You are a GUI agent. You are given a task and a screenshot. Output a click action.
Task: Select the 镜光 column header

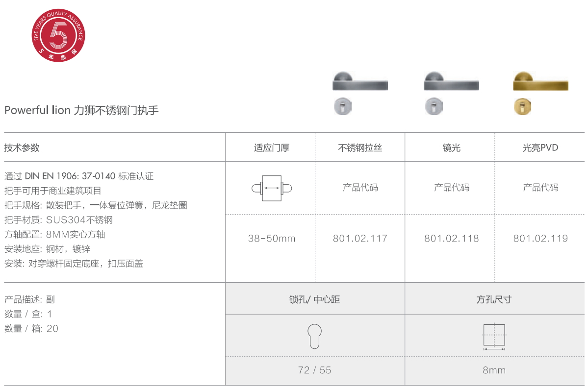point(451,147)
